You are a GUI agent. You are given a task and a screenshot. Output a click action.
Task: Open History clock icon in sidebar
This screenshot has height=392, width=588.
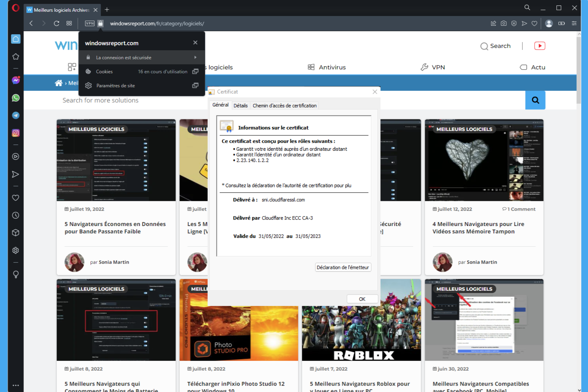tap(16, 215)
